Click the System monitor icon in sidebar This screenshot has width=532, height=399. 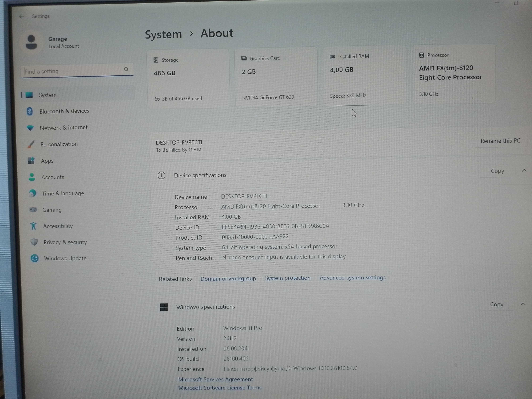click(x=29, y=95)
